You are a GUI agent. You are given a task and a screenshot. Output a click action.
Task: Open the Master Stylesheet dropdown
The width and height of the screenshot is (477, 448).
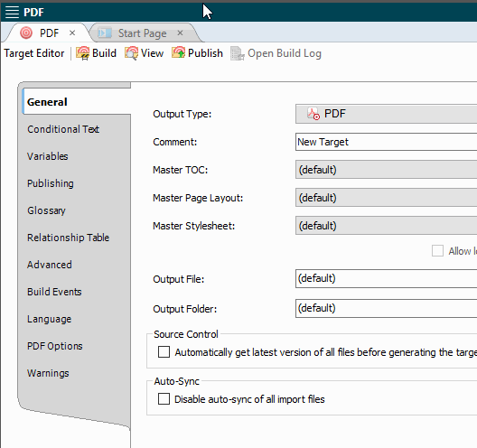coord(386,226)
